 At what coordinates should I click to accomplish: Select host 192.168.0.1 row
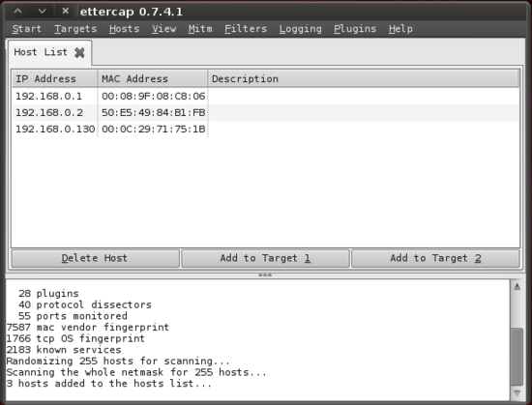pyautogui.click(x=265, y=97)
